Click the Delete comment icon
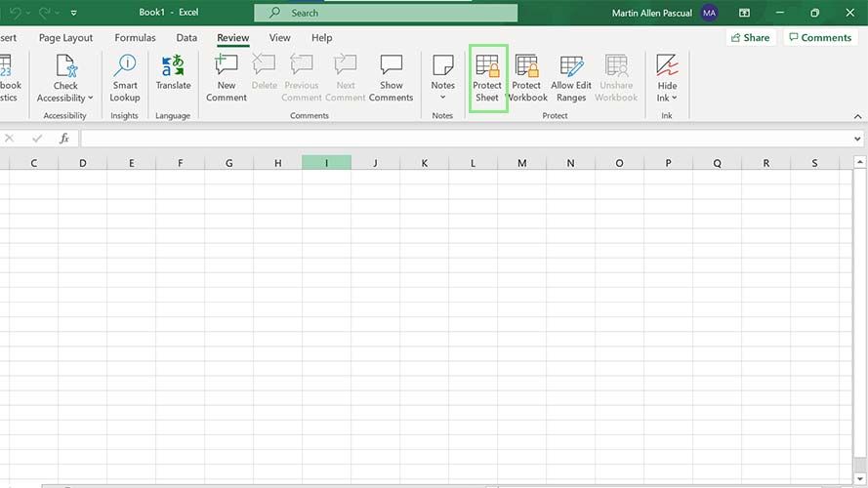Screen dimensions: 868x488 click(264, 64)
